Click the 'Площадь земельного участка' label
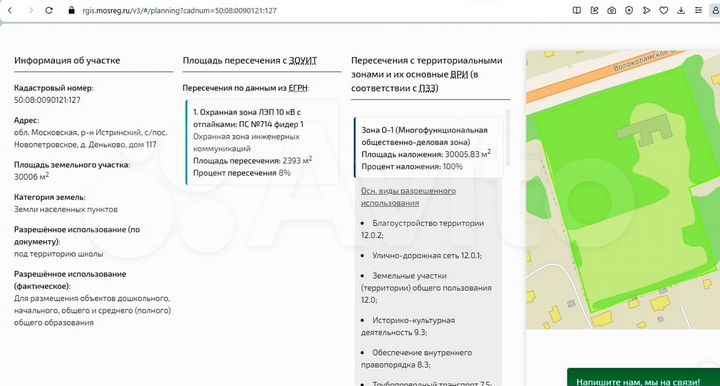720x386 pixels. [72, 164]
